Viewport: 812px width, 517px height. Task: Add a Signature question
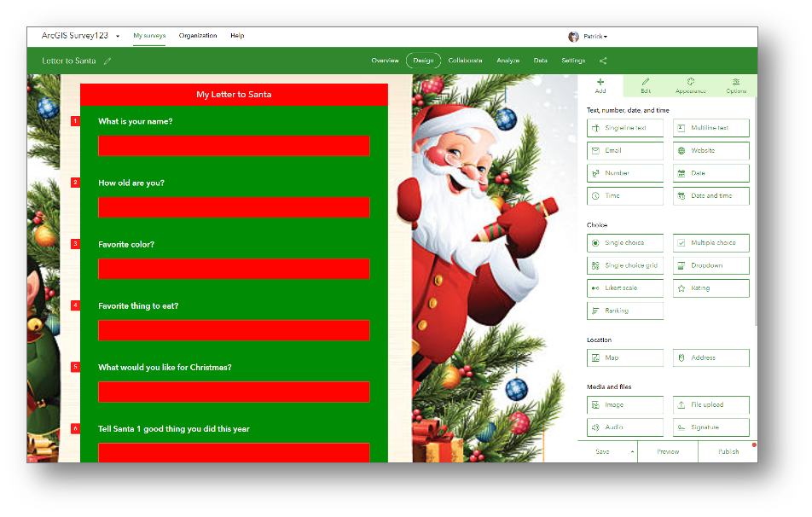coord(711,427)
